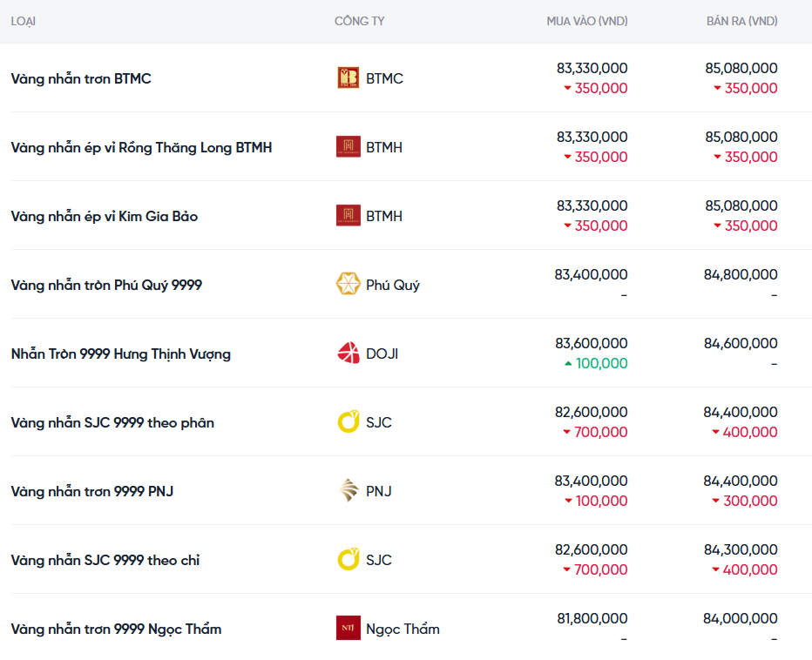Image resolution: width=812 pixels, height=660 pixels.
Task: Click SJC name in theo chỉ row
Action: pyautogui.click(x=378, y=560)
